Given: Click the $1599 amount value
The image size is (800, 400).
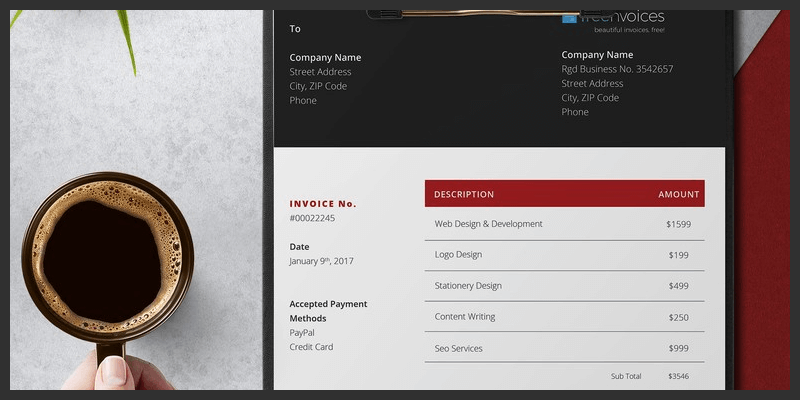Looking at the screenshot, I should [678, 224].
